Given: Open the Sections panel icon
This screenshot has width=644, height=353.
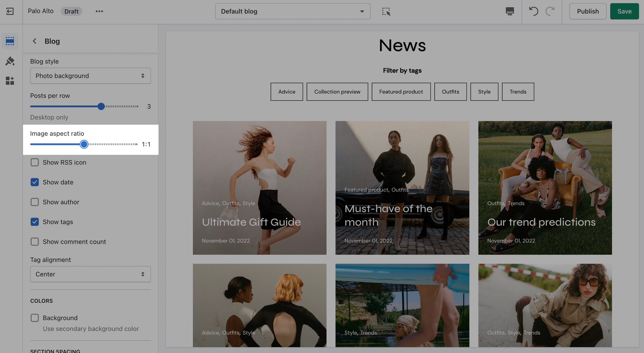Looking at the screenshot, I should [x=10, y=41].
